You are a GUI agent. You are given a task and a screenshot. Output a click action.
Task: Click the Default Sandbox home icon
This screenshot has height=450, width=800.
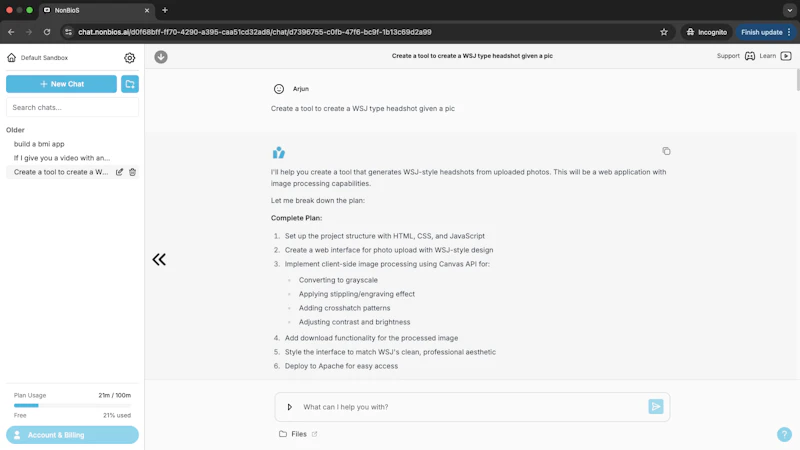[x=11, y=58]
